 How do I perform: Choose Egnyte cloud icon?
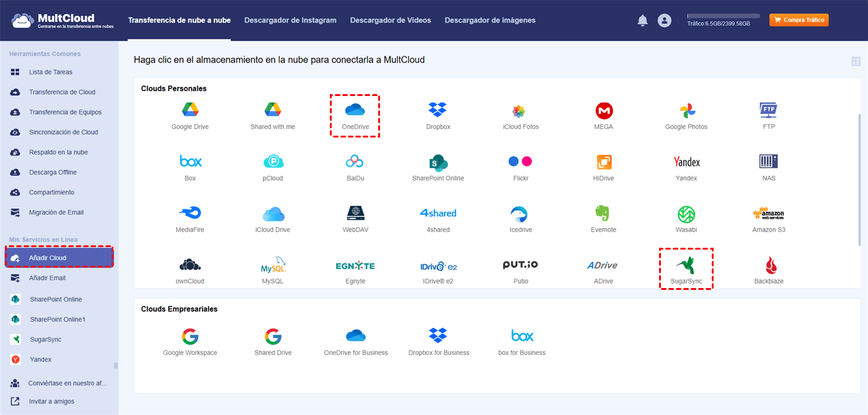pyautogui.click(x=355, y=265)
